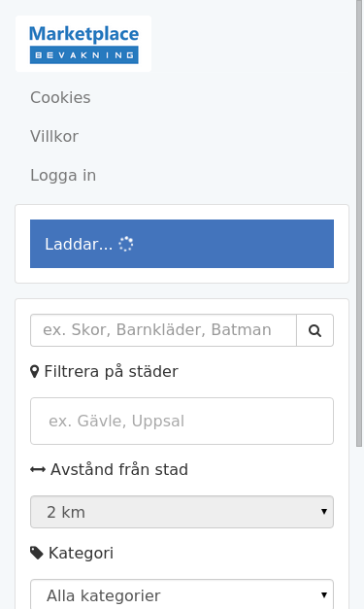This screenshot has width=364, height=609.
Task: Click the loading spinner icon
Action: (x=126, y=244)
